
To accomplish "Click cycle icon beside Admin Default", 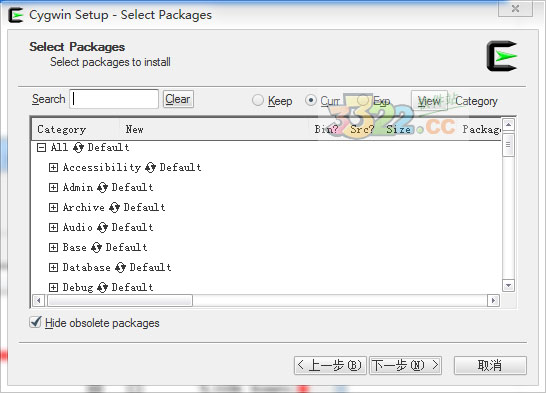I will click(x=102, y=188).
